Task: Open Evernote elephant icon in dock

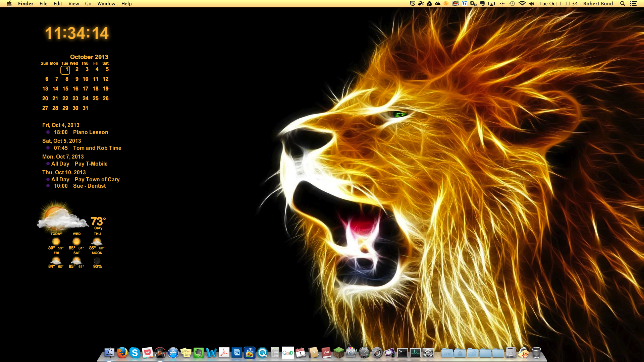Action: (199, 353)
